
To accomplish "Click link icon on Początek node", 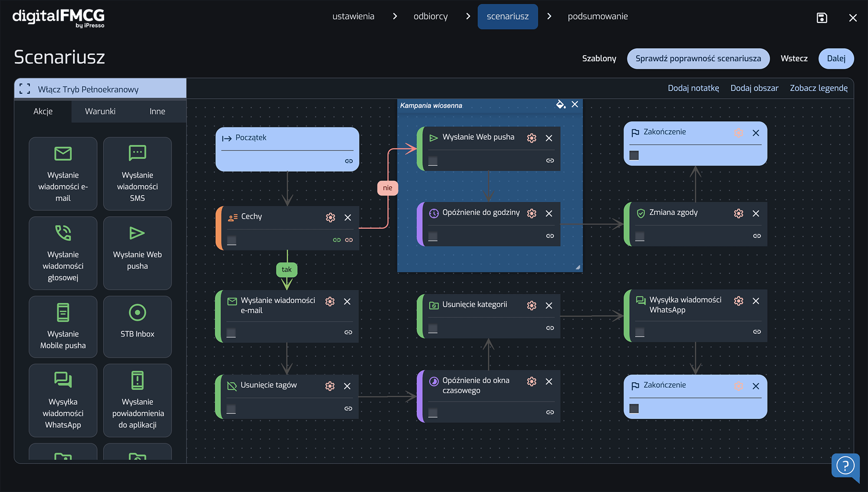I will [x=349, y=161].
